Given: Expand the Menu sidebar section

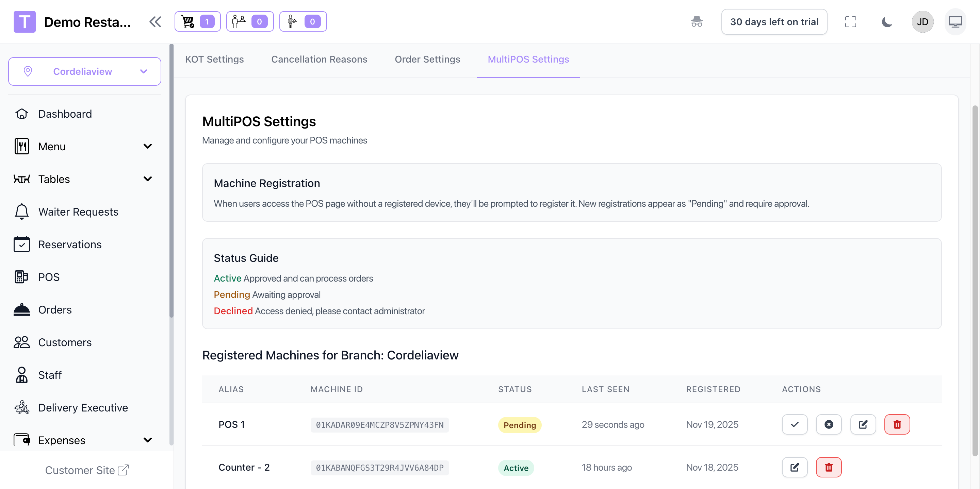Looking at the screenshot, I should [x=147, y=147].
